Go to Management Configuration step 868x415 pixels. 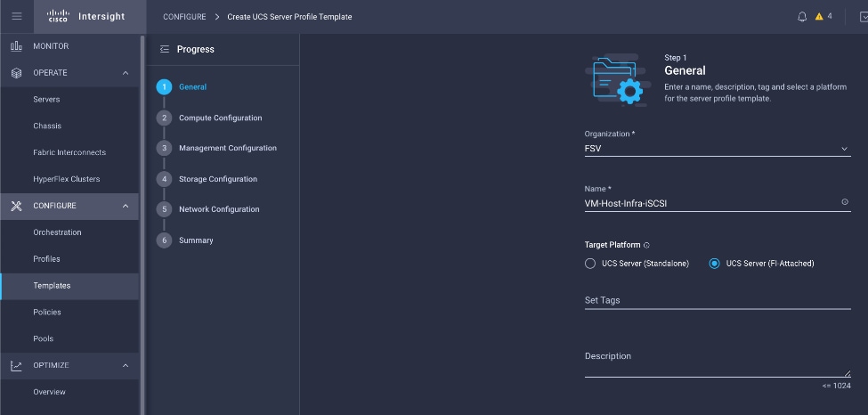point(228,148)
